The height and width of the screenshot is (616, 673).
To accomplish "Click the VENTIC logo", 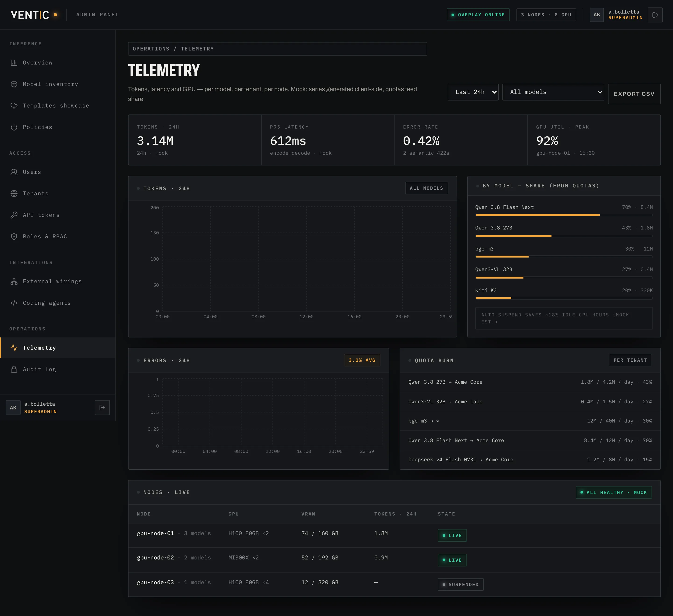I will (34, 15).
